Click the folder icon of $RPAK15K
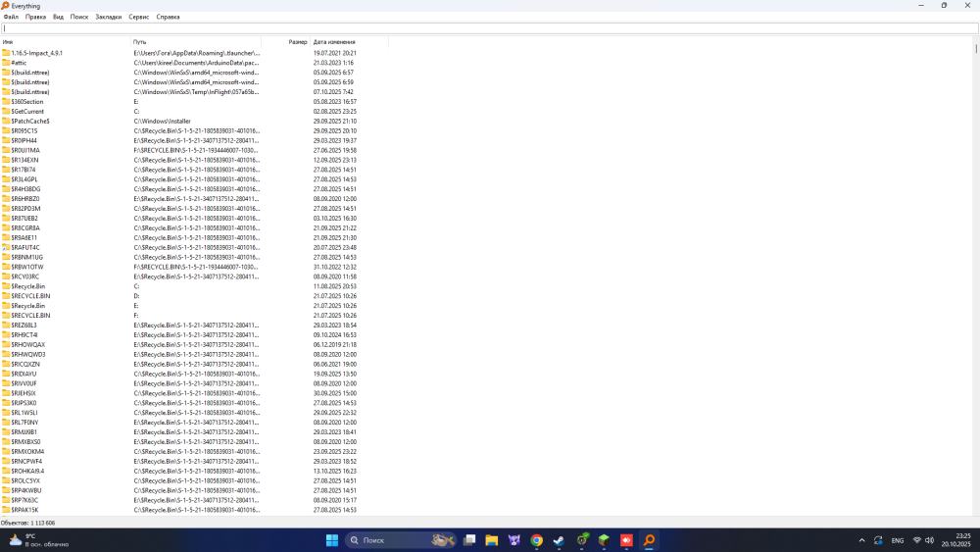This screenshot has height=552, width=980. pyautogui.click(x=6, y=510)
